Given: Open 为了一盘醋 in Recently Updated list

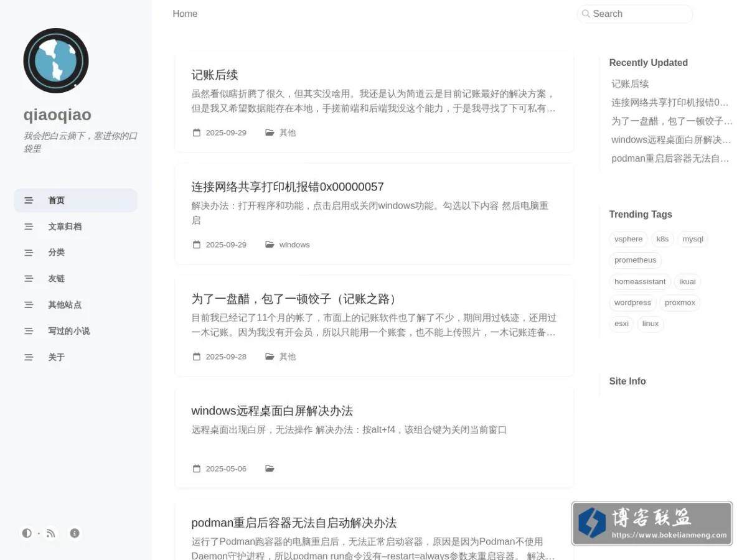Looking at the screenshot, I should coord(672,121).
